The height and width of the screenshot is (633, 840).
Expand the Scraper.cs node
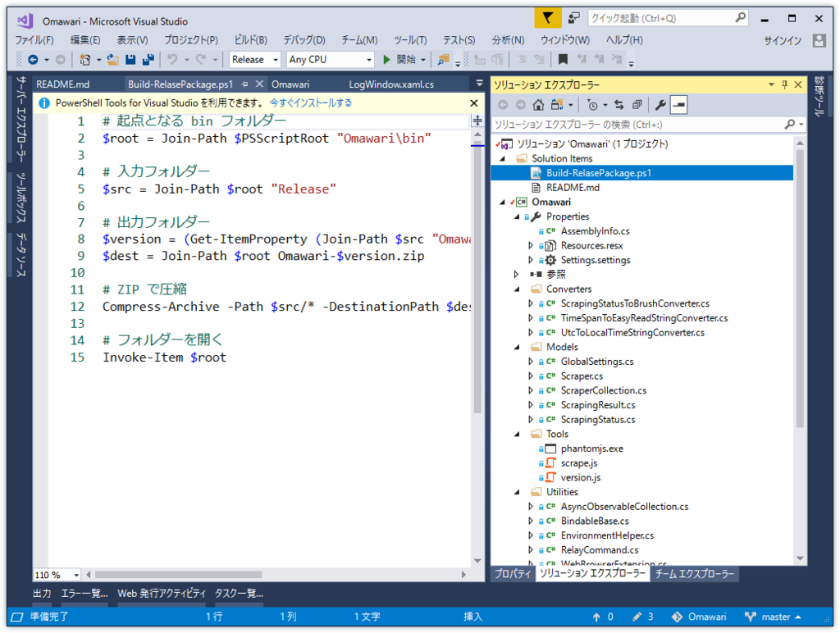tap(531, 376)
